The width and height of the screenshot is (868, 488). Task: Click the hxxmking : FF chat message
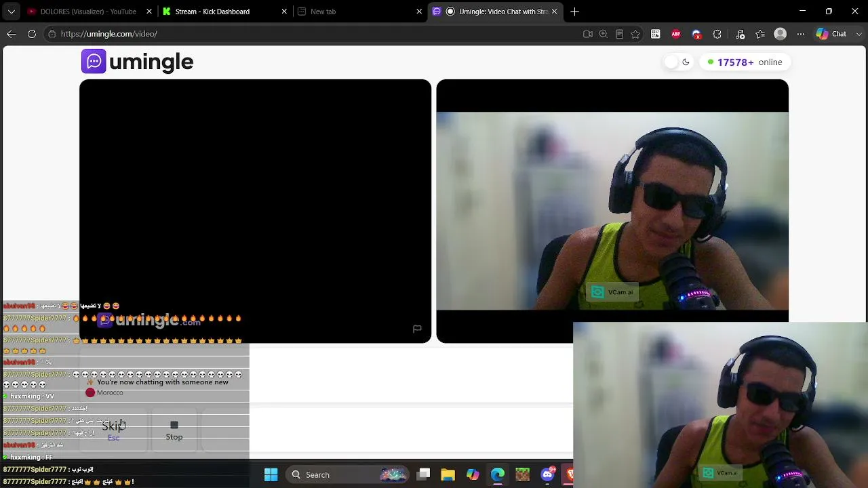(28, 457)
